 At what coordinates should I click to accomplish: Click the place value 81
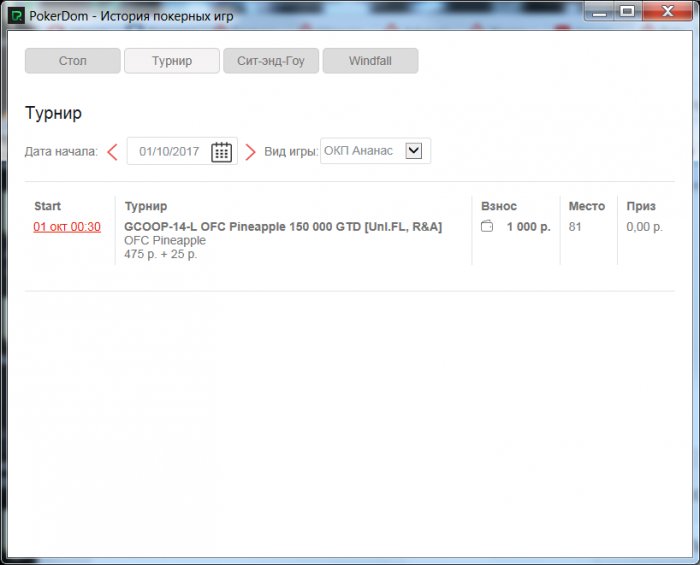pos(575,227)
